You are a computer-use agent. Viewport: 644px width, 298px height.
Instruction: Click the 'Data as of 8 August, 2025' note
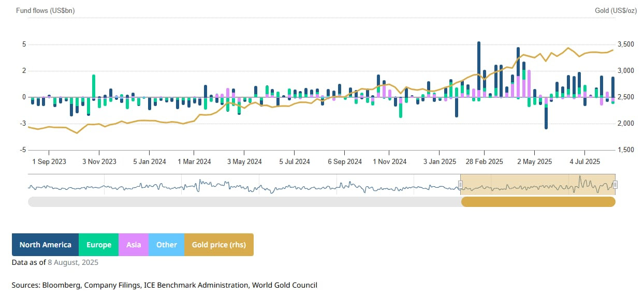click(x=55, y=262)
